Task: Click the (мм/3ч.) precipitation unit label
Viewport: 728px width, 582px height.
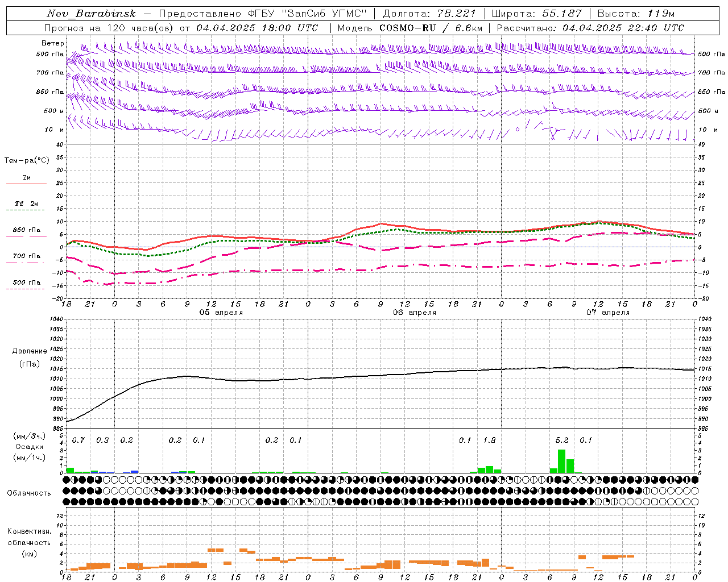Action: coord(30,436)
